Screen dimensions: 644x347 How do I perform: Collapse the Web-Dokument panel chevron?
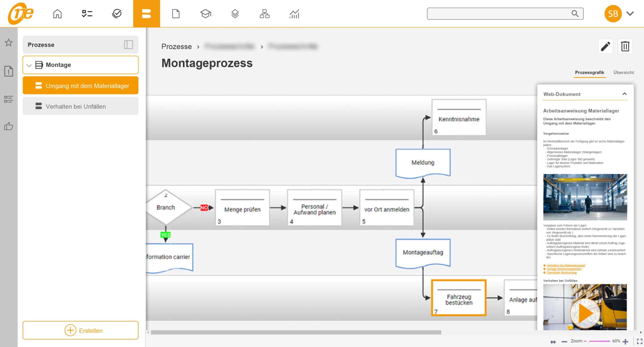click(x=624, y=94)
